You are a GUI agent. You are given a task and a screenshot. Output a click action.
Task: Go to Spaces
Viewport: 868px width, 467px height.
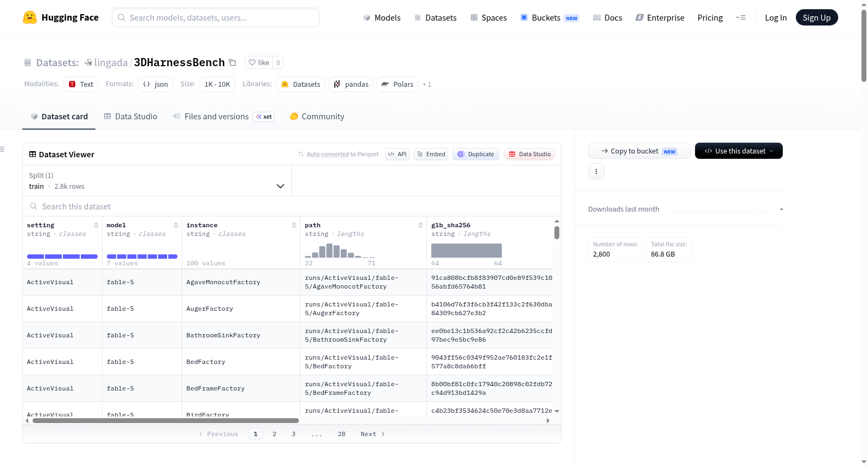[x=489, y=17]
